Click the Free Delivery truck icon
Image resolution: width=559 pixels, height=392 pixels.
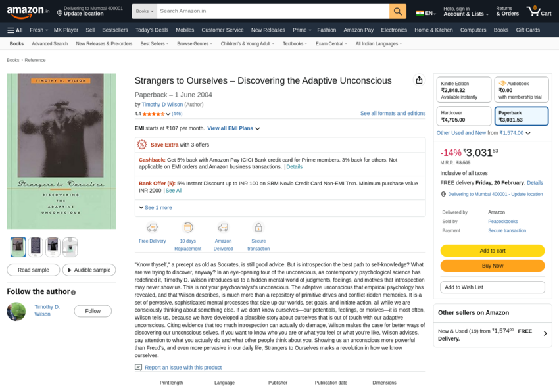[152, 227]
